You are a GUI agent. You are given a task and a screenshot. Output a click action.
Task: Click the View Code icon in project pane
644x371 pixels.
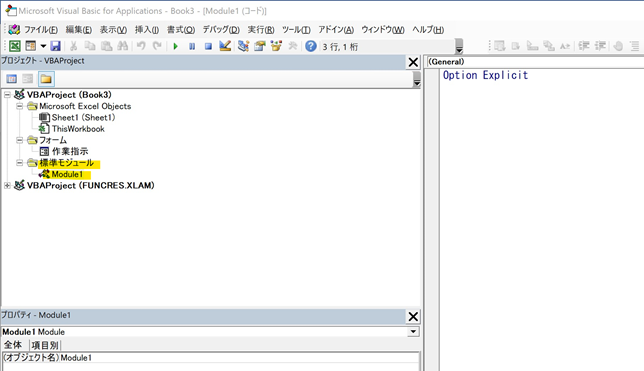coord(12,79)
